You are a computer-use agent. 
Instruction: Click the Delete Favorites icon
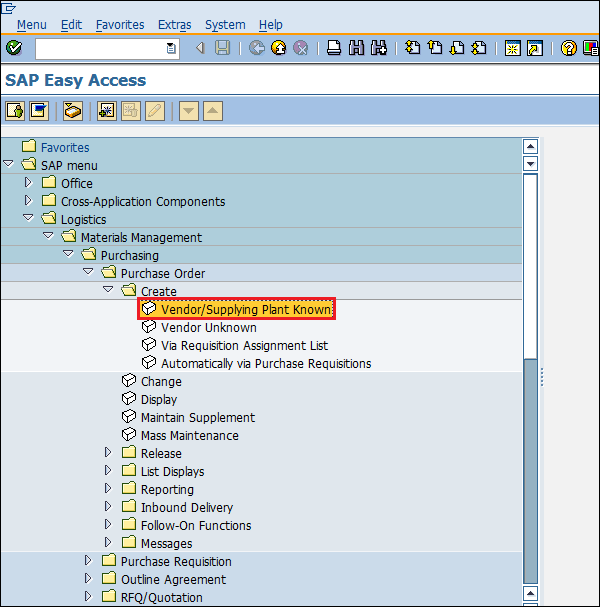tap(131, 111)
